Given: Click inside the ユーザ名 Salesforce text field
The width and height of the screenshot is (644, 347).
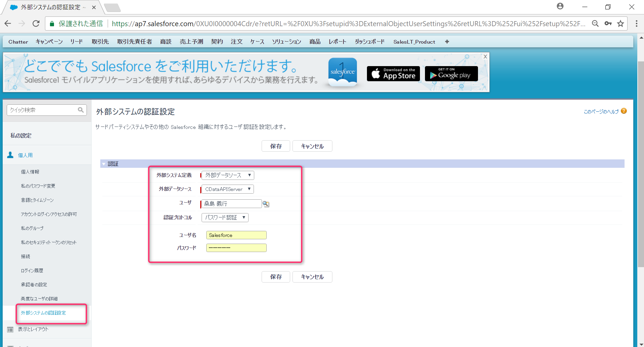Looking at the screenshot, I should (x=236, y=235).
